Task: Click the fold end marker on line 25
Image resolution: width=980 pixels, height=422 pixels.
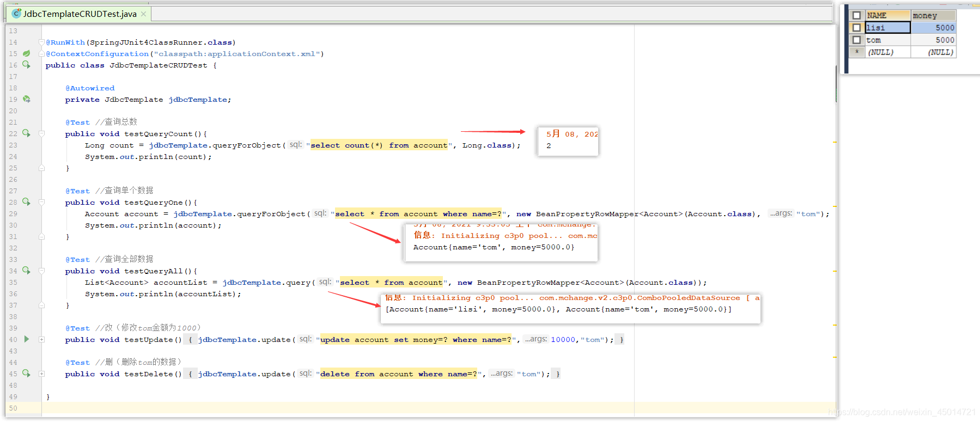Action: point(41,168)
